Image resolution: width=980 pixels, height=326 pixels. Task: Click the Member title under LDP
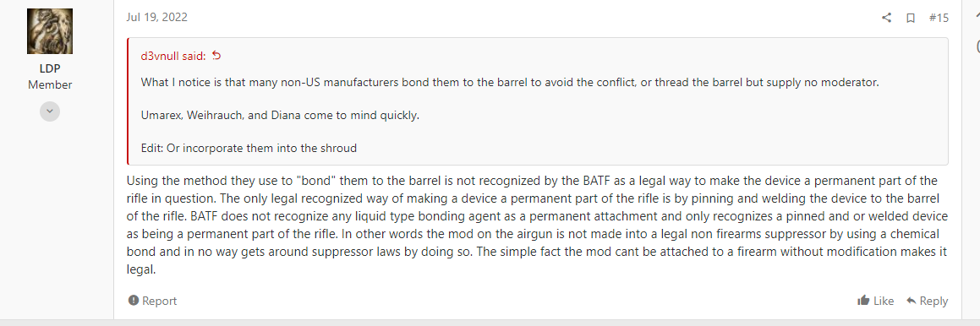(x=50, y=84)
